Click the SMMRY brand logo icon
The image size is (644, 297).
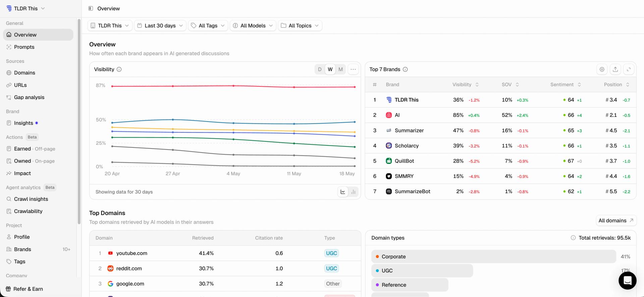coord(389,176)
